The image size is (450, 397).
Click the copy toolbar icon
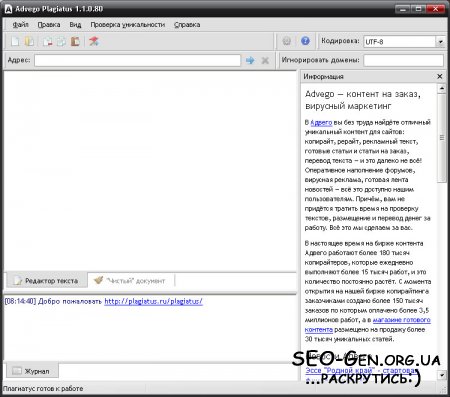coord(61,41)
